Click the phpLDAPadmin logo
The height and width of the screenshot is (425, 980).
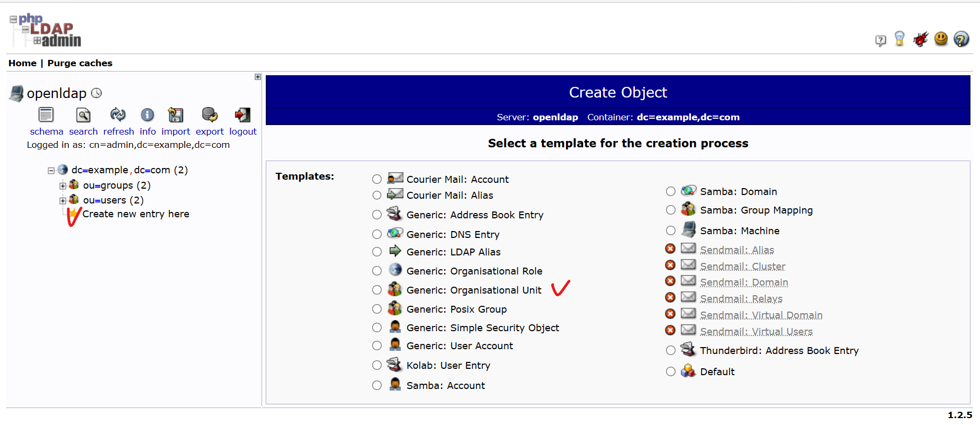point(46,30)
